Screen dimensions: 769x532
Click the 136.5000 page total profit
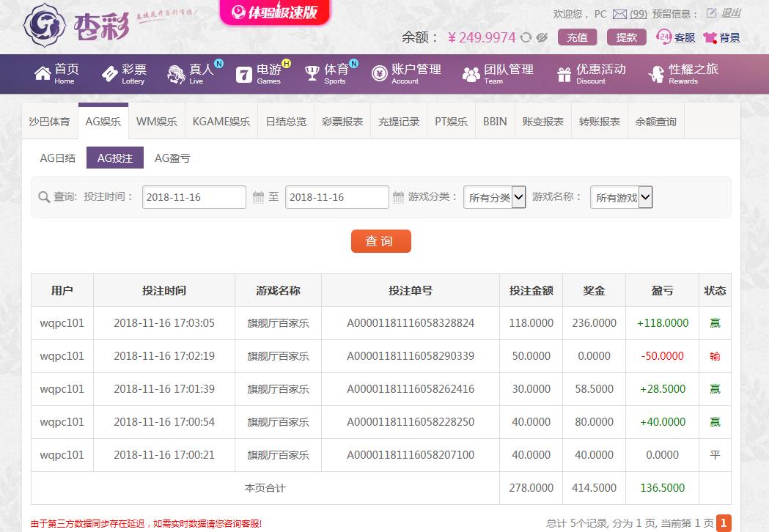click(x=662, y=488)
